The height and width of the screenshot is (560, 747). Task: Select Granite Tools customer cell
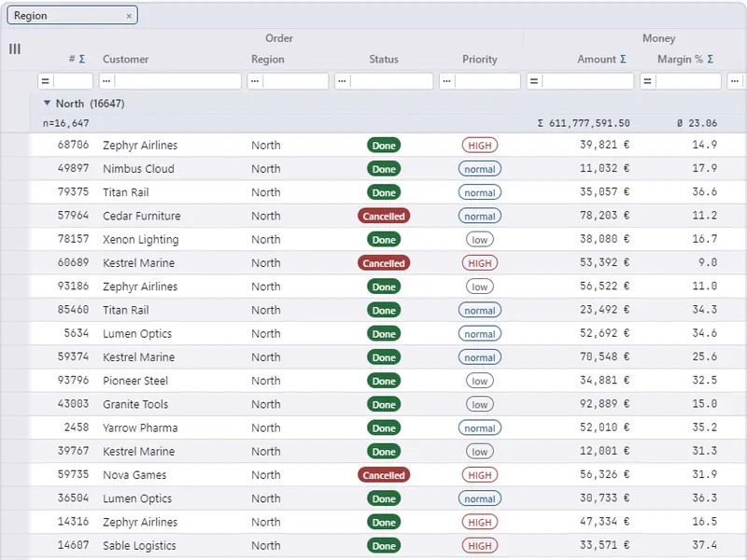135,404
